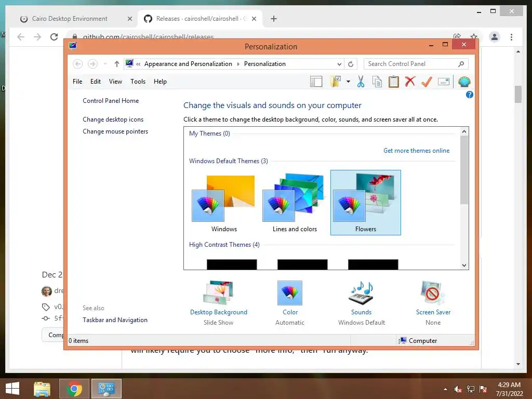Click the search magnifier icon
Screen dimensions: 532x399
[461, 64]
